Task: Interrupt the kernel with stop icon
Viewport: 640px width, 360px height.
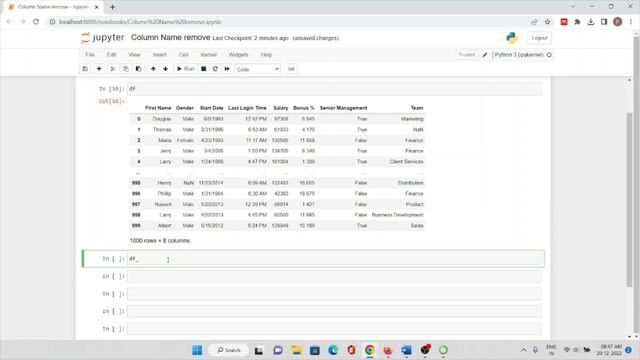Action: 204,69
